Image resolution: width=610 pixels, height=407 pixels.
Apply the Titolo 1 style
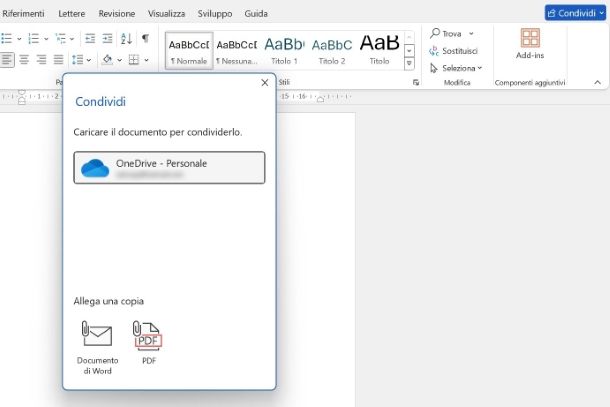(284, 48)
